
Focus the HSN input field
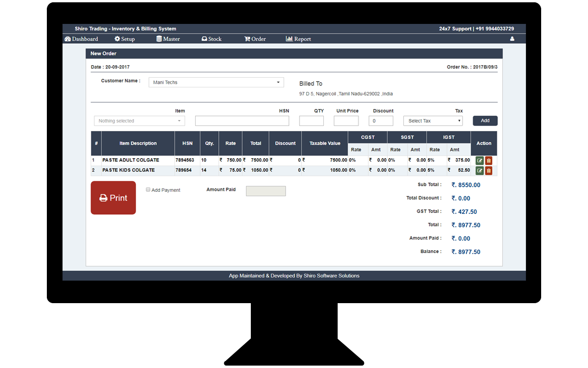tap(242, 121)
